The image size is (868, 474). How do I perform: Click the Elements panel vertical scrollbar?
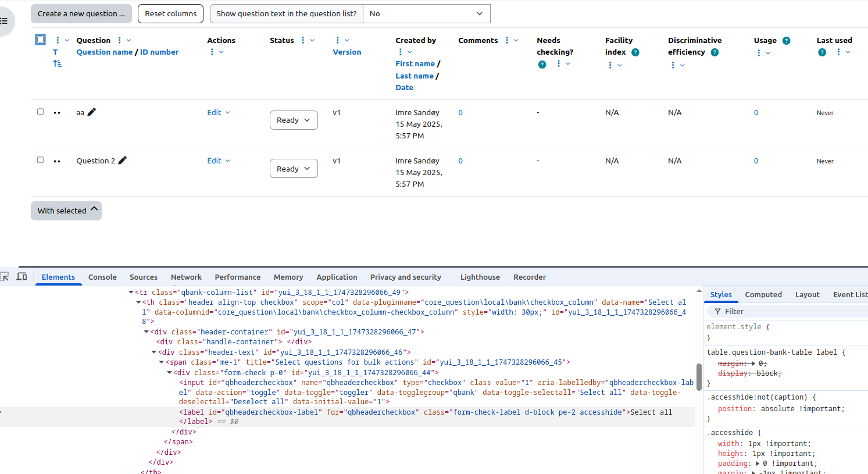pyautogui.click(x=699, y=378)
